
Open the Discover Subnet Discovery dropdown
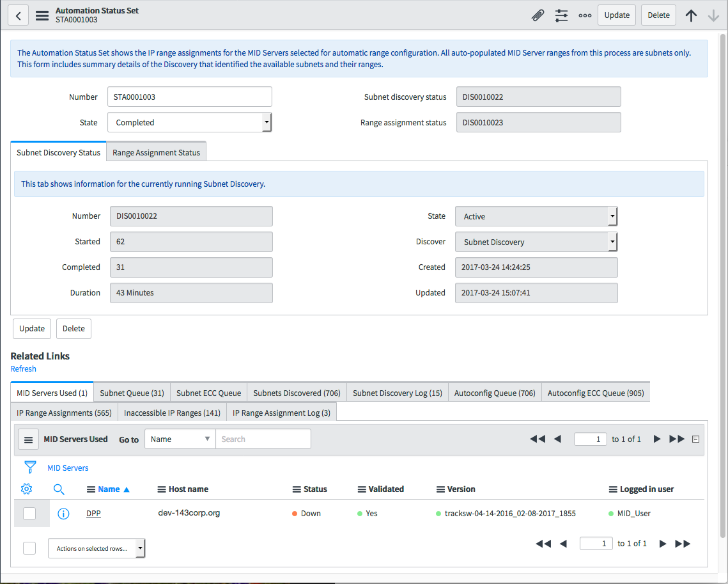coord(536,242)
